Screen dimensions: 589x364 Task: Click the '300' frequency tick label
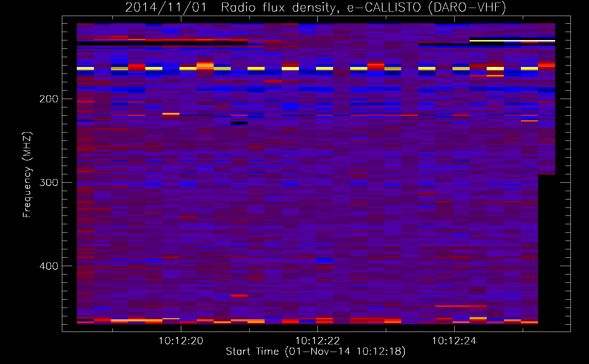click(49, 182)
